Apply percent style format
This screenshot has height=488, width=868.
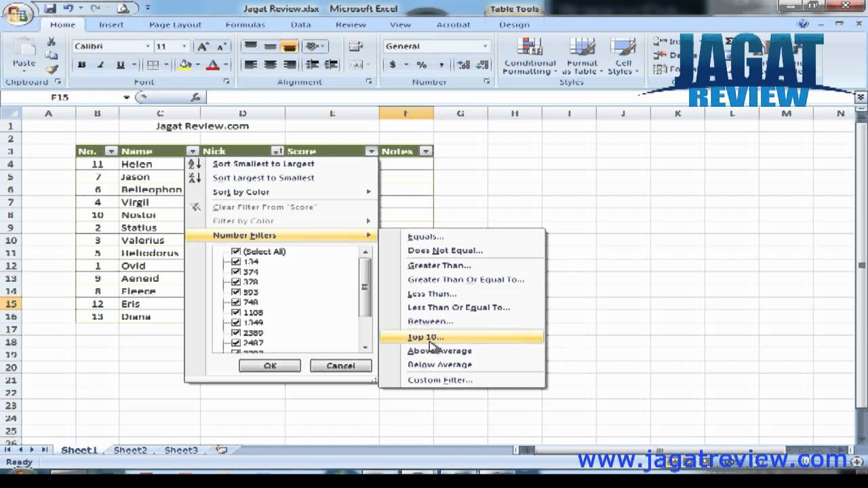[x=422, y=65]
